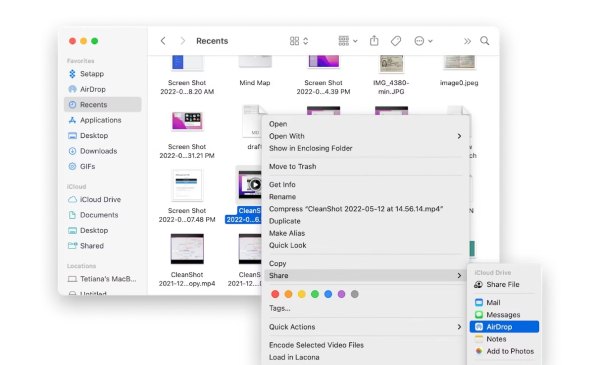The width and height of the screenshot is (600, 365).
Task: Apply the orange tag color
Action: point(289,294)
